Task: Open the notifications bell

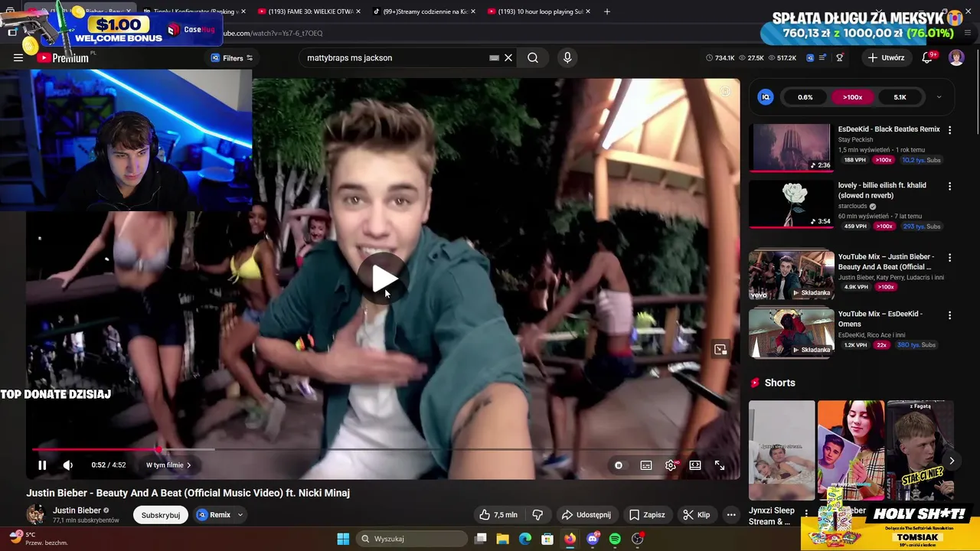Action: (x=927, y=57)
